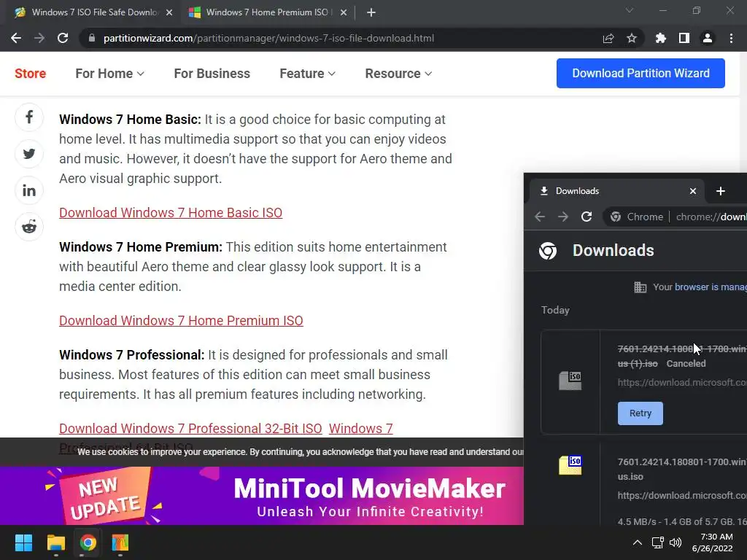Expand the For Home menu

coord(109,74)
